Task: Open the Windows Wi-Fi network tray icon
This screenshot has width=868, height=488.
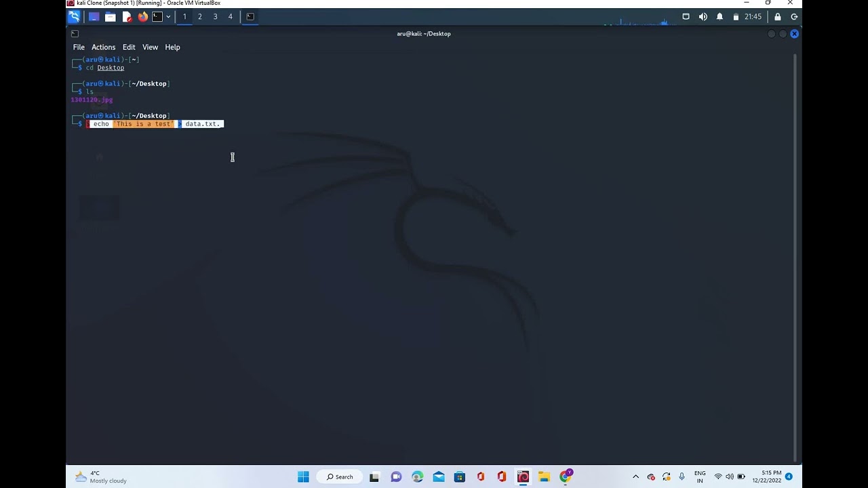Action: tap(718, 476)
